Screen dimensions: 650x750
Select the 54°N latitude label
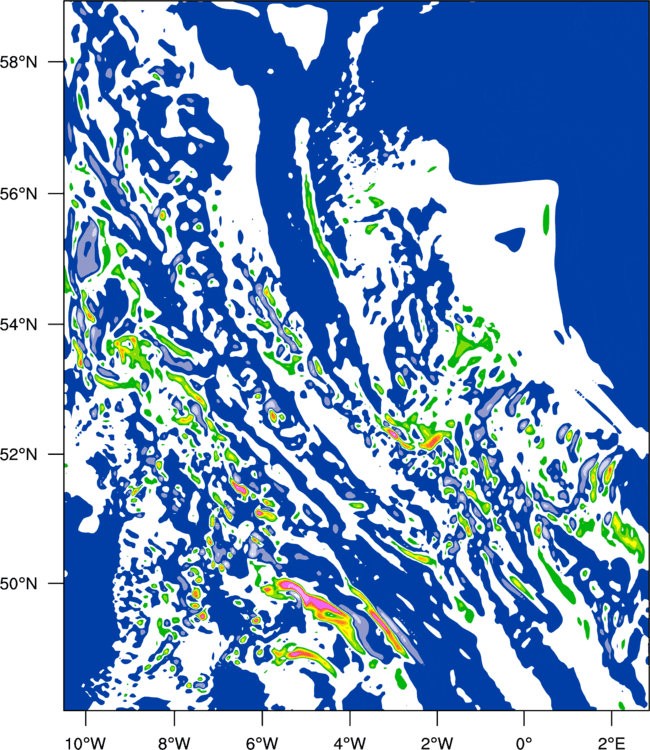click(19, 325)
